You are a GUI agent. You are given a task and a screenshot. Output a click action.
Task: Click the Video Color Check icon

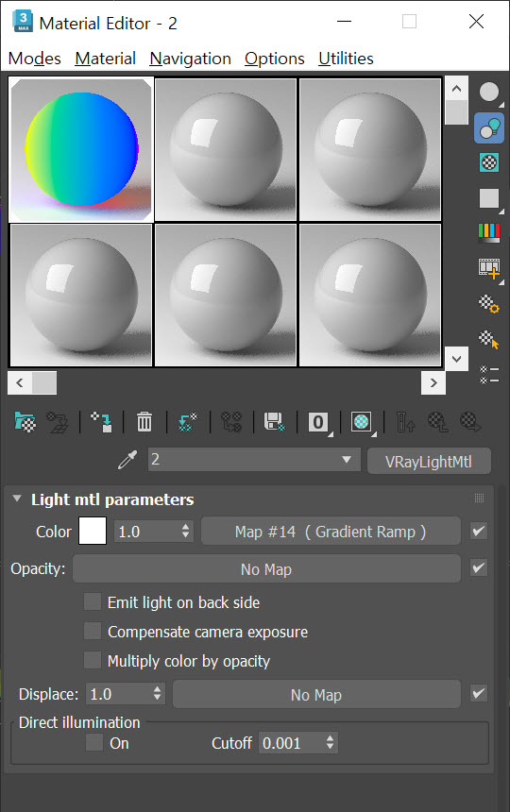[489, 233]
